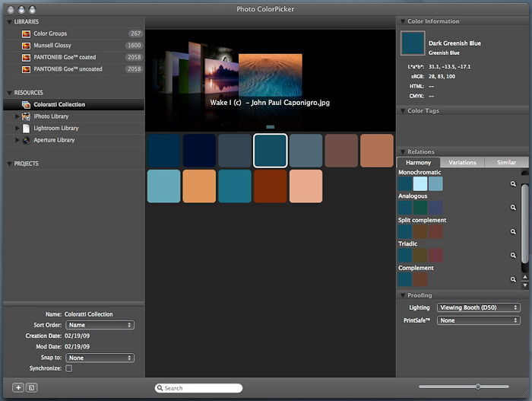
Task: Select the Munsell Glossy library icon
Action: click(26, 46)
